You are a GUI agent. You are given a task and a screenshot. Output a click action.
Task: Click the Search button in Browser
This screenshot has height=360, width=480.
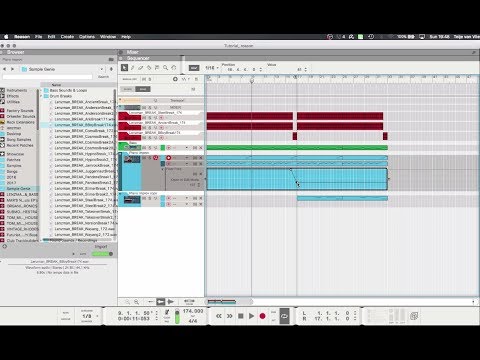[x=104, y=77]
